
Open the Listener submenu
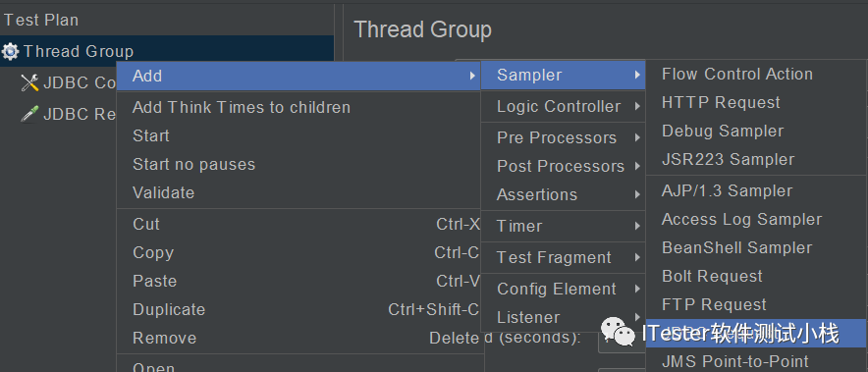pyautogui.click(x=563, y=318)
